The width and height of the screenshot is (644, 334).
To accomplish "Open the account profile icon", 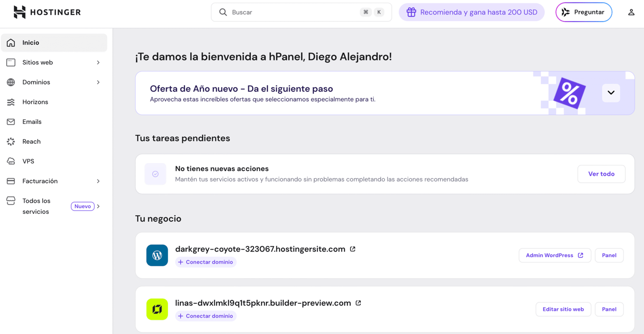I will tap(631, 12).
